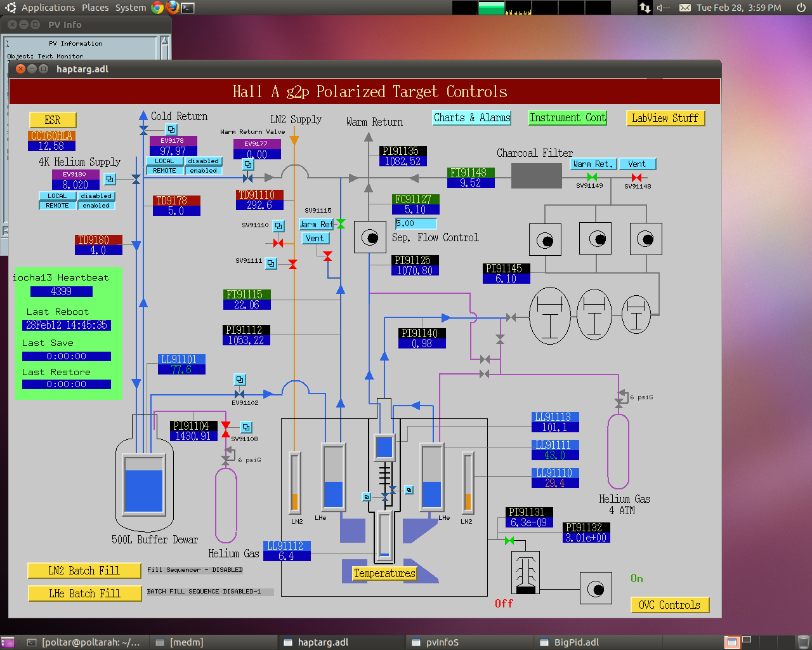Open the System menu

(x=131, y=8)
